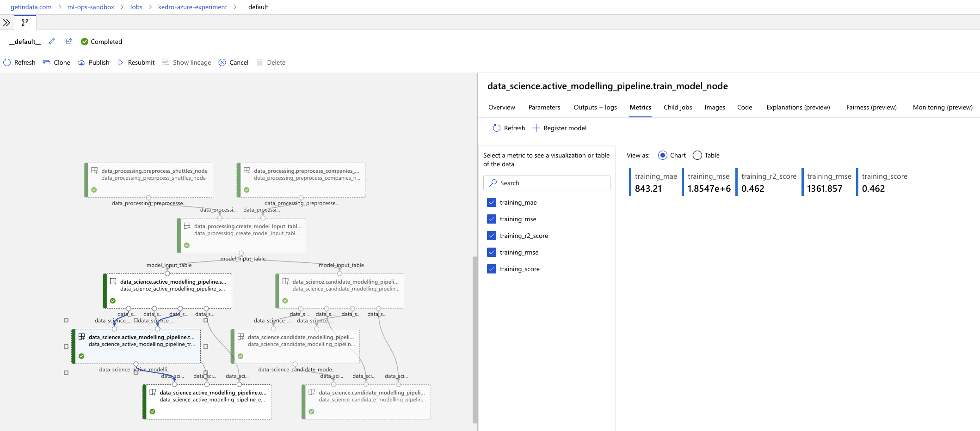This screenshot has width=980, height=431.
Task: Open the Jobs breadcrumb link
Action: 136,7
